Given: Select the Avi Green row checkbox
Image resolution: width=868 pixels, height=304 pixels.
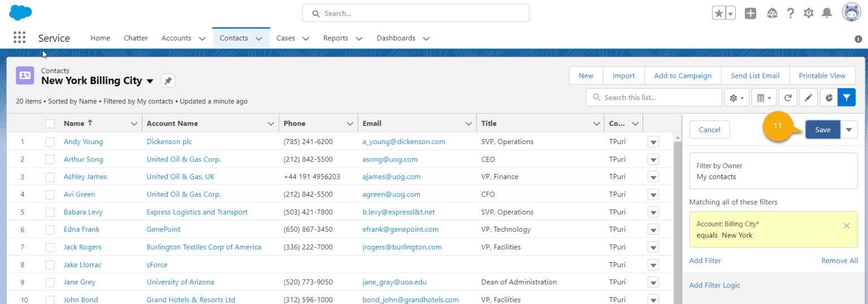Looking at the screenshot, I should click(50, 194).
